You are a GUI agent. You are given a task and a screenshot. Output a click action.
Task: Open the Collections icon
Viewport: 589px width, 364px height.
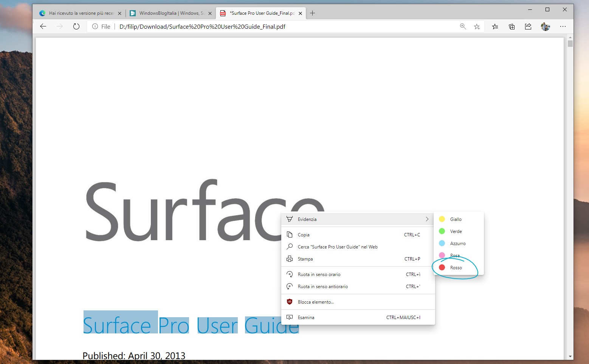coord(511,26)
